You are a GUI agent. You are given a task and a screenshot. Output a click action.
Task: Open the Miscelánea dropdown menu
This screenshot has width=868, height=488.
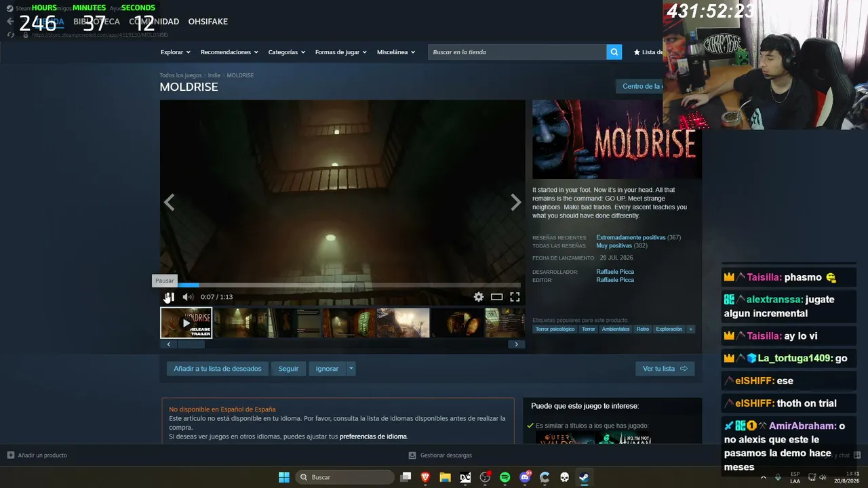pyautogui.click(x=396, y=52)
